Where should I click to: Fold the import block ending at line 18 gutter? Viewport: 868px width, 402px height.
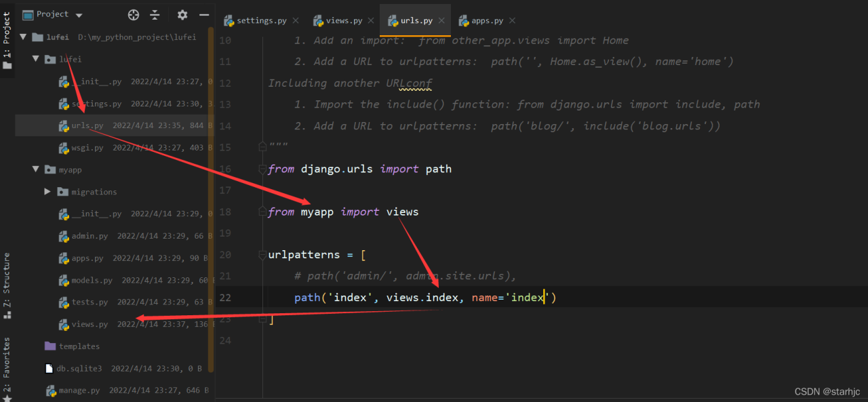(262, 212)
